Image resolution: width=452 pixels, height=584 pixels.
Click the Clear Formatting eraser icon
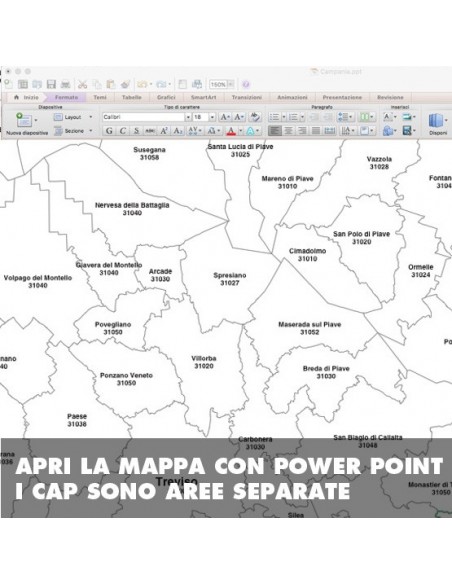[x=255, y=117]
